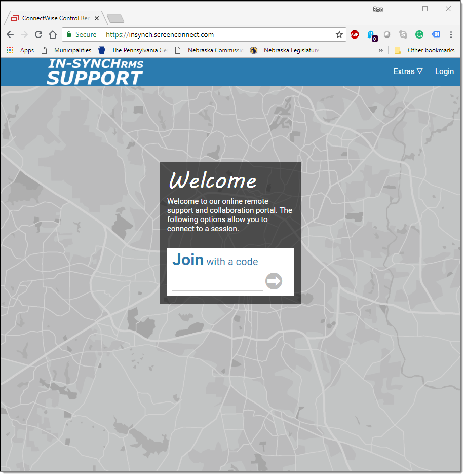465x476 pixels.
Task: Open the Skype extension icon
Action: pos(403,34)
